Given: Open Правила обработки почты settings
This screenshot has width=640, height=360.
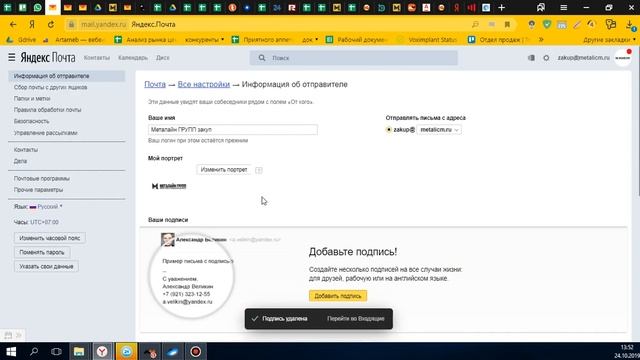Looking at the screenshot, I should pos(47,110).
